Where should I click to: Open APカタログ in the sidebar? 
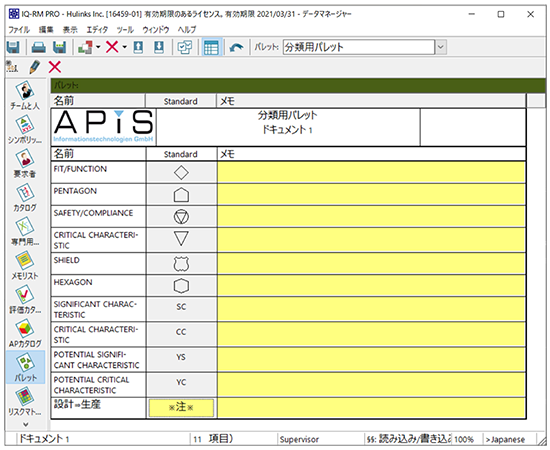[25, 334]
